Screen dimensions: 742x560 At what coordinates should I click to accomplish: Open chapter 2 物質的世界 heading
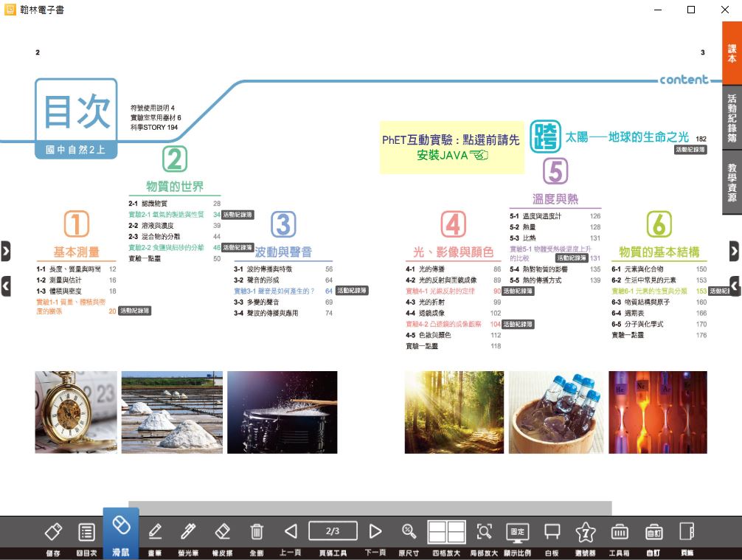(175, 186)
